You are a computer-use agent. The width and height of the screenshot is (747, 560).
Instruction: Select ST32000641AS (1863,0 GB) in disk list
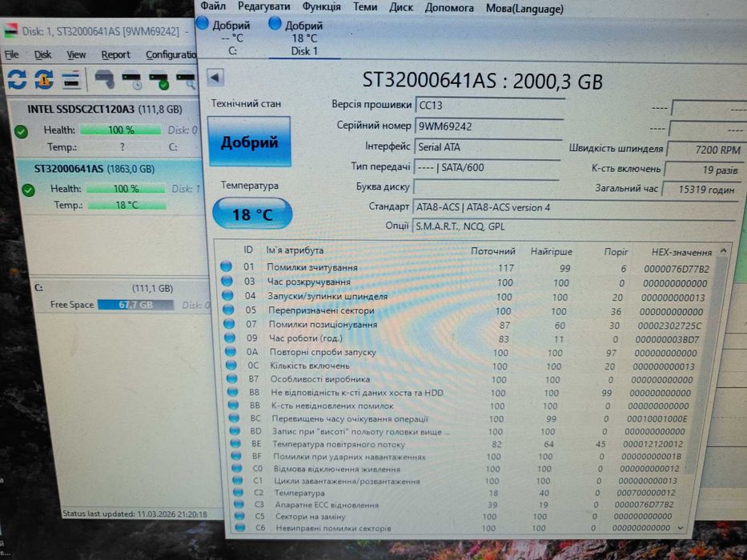tap(94, 169)
